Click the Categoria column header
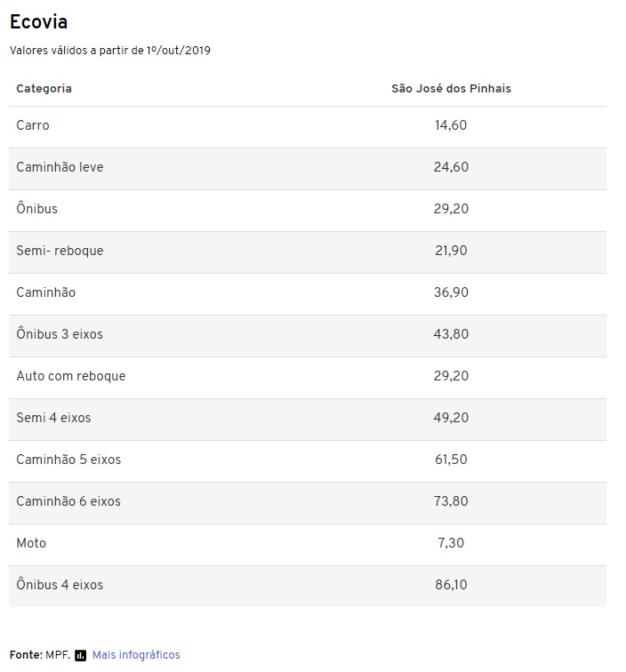Viewport: 626px width, 672px height. pyautogui.click(x=44, y=89)
